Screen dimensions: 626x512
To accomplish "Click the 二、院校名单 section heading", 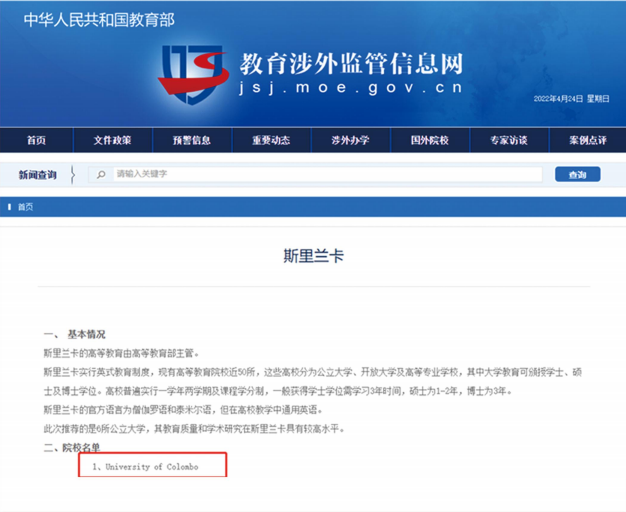I will (x=72, y=448).
